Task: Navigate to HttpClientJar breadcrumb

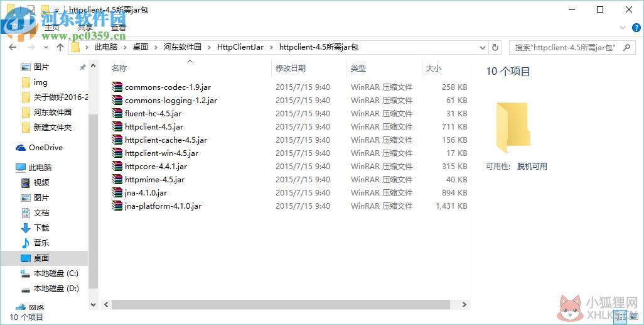Action: 240,47
